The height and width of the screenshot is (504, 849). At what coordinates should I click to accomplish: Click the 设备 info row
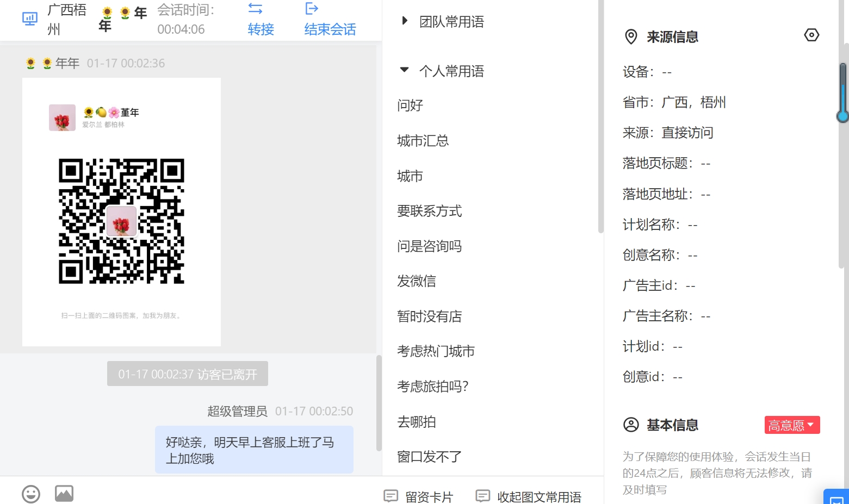tap(647, 72)
